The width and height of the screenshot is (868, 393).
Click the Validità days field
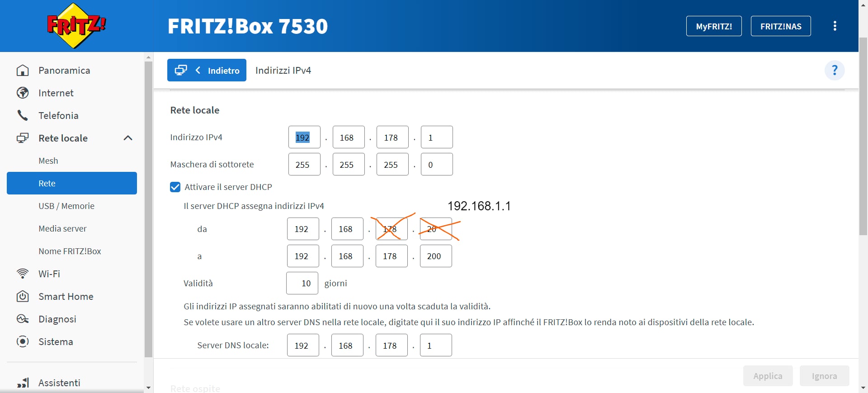[x=302, y=283]
